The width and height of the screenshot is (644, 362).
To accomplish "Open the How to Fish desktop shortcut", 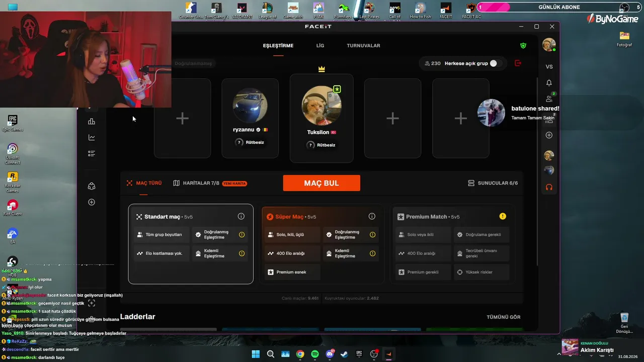I will [x=420, y=10].
